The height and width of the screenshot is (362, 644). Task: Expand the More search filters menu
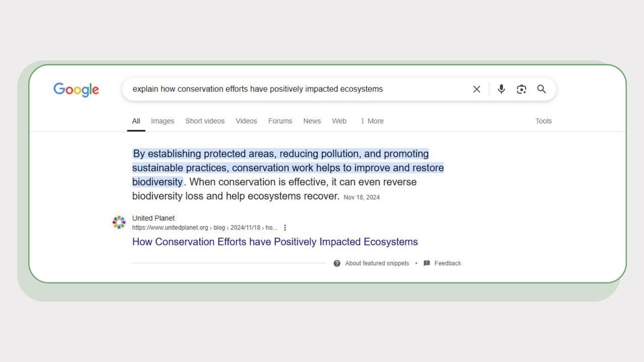(x=372, y=121)
